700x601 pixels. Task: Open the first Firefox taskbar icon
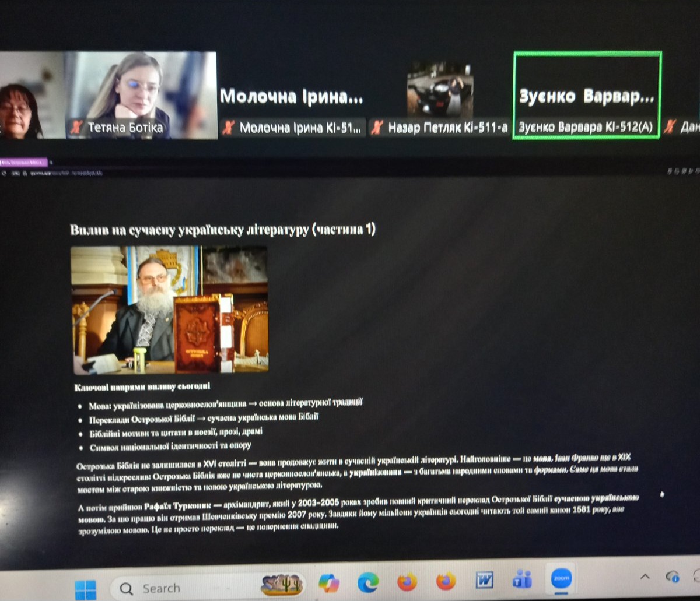(x=407, y=581)
